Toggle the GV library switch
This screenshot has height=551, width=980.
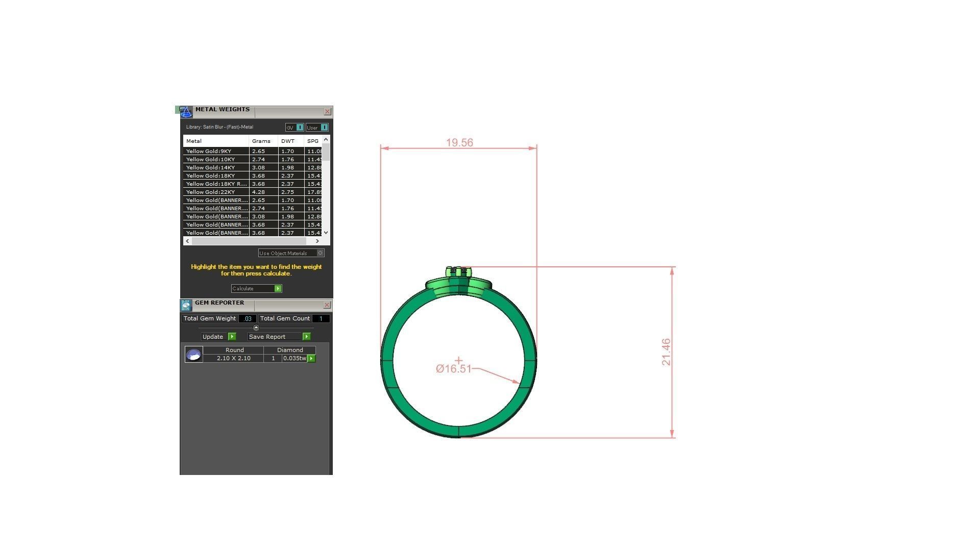click(x=300, y=128)
